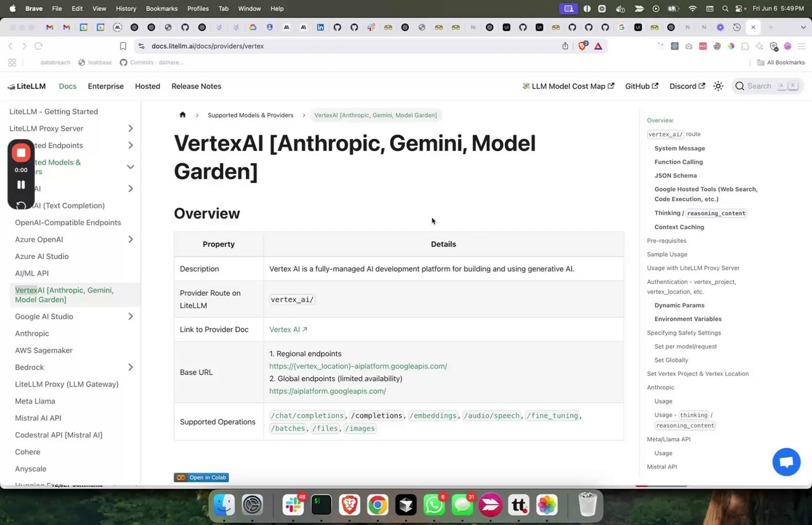812x525 pixels.
Task: Click the Vertex AI provider doc link
Action: [288, 329]
